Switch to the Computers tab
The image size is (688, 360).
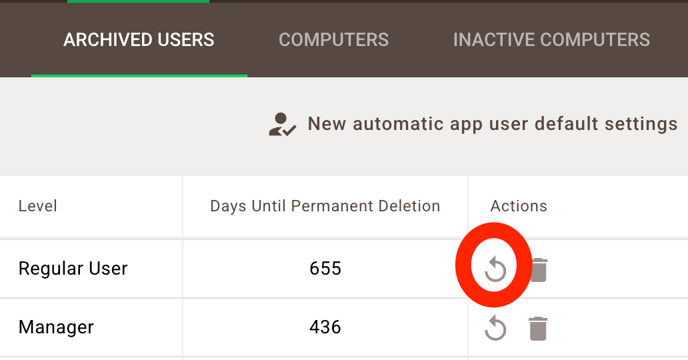click(x=333, y=40)
